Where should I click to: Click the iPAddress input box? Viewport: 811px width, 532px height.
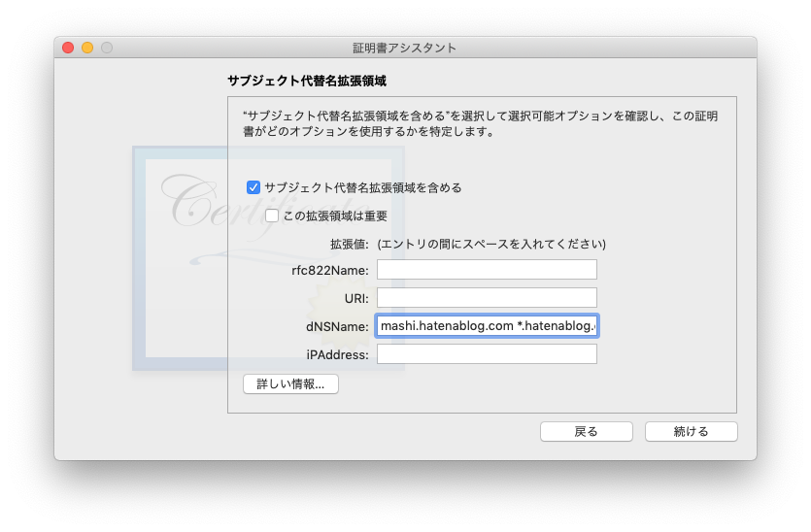click(x=487, y=354)
